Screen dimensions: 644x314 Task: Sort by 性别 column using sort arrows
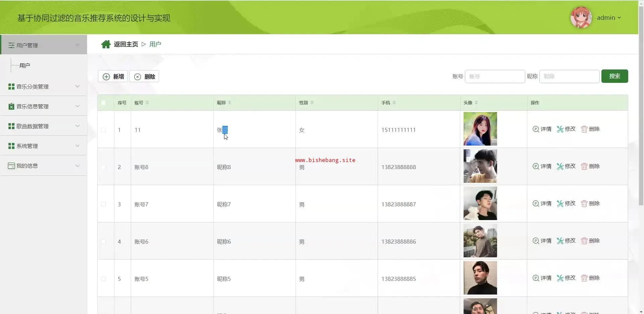[x=312, y=103]
